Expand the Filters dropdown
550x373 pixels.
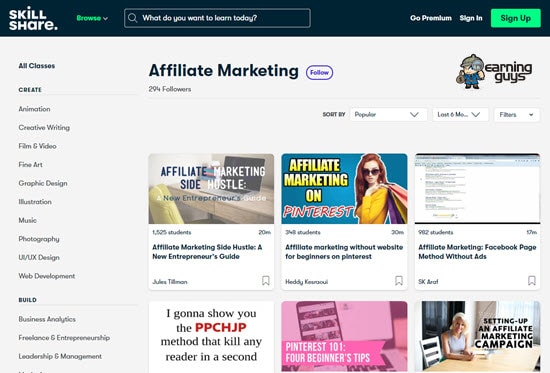pos(517,115)
